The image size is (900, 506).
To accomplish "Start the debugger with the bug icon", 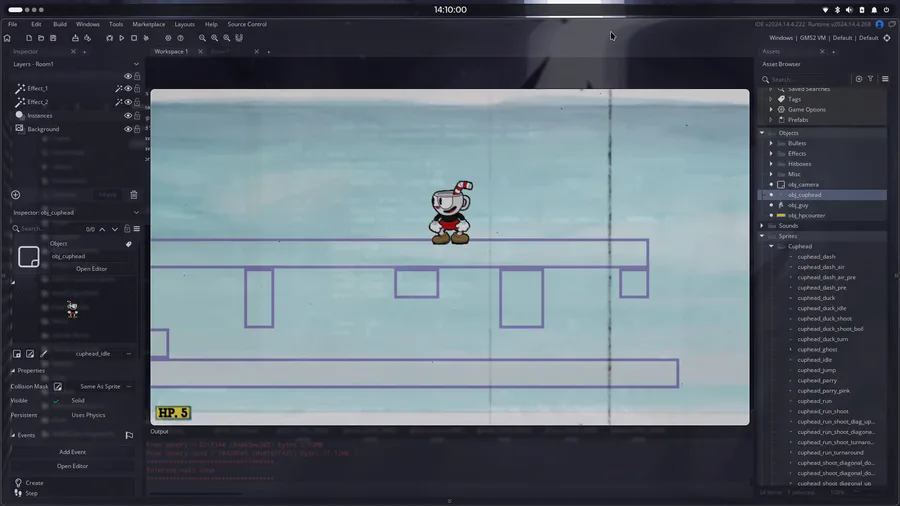I will click(x=109, y=38).
